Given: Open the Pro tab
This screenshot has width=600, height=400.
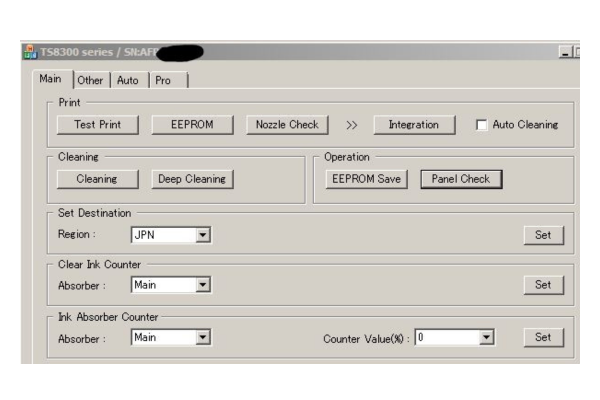Looking at the screenshot, I should [168, 80].
